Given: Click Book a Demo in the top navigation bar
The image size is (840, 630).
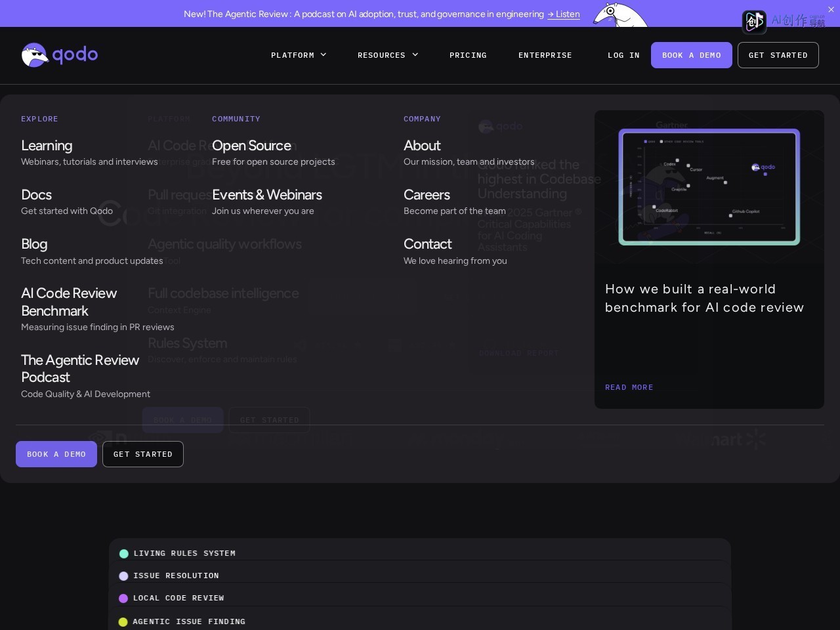Looking at the screenshot, I should point(692,55).
